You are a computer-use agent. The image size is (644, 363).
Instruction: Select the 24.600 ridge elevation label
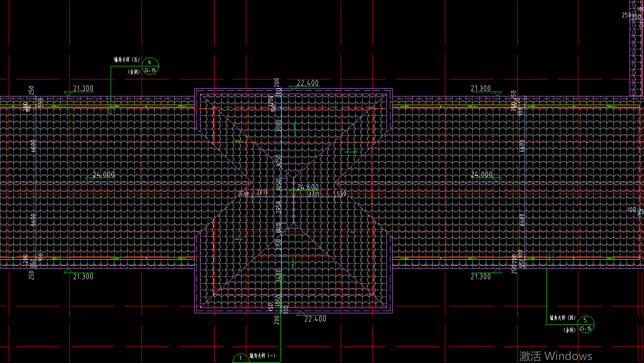click(x=308, y=187)
